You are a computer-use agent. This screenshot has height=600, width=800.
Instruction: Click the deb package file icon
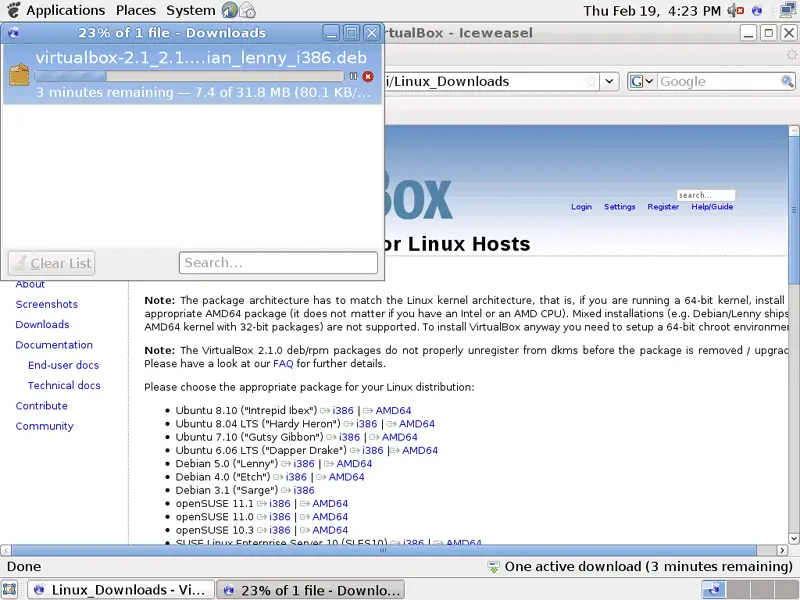click(x=19, y=74)
